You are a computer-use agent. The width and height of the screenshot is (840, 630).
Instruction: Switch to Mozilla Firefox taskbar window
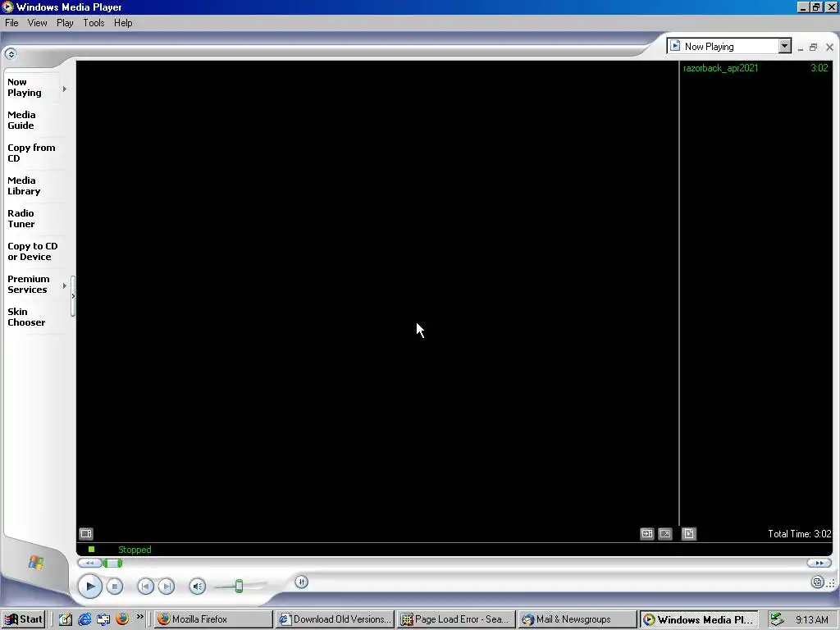pos(214,619)
